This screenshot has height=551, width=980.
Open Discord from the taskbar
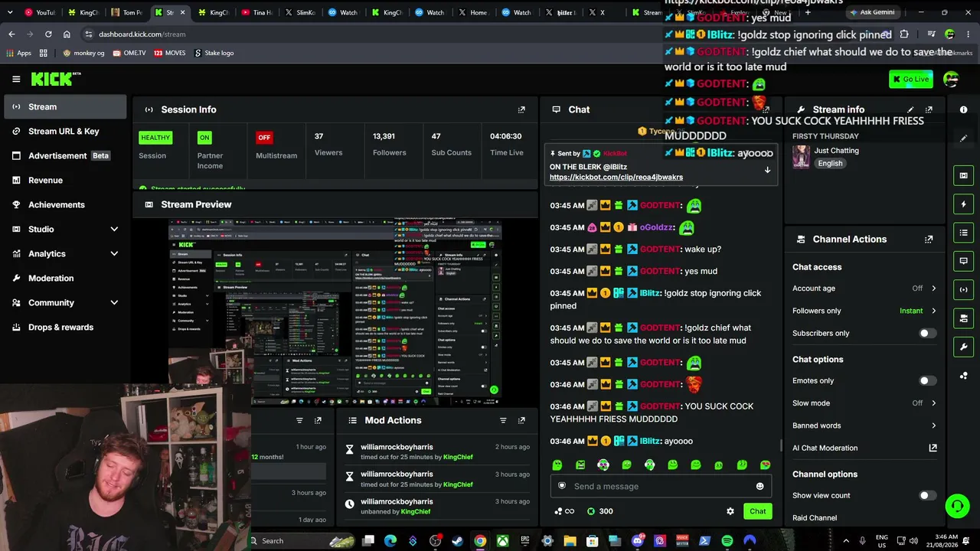click(637, 541)
